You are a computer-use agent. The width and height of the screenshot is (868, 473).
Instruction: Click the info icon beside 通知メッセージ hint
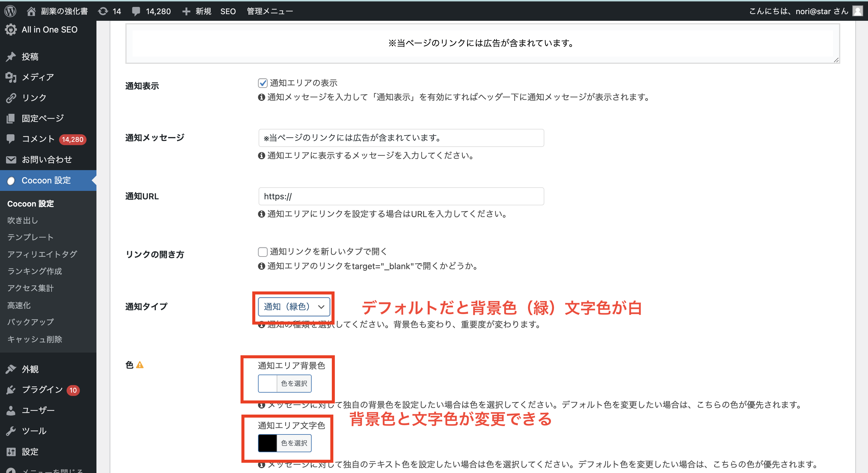262,156
